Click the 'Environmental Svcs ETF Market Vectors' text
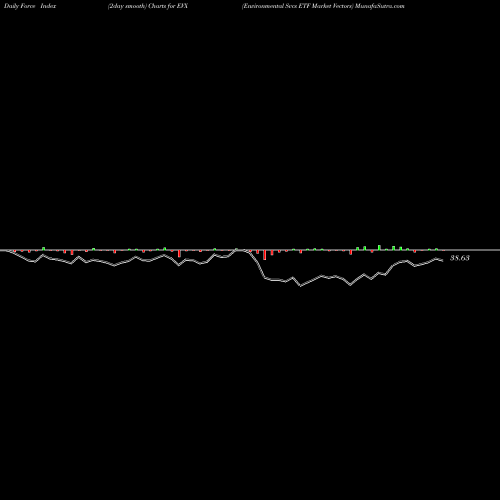500x500 pixels. [297, 6]
